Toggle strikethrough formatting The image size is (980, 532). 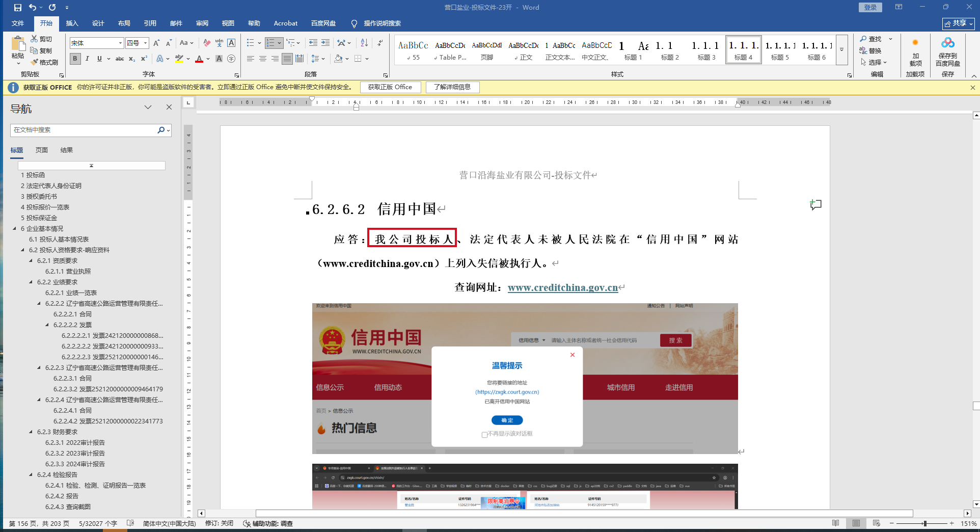(x=120, y=59)
